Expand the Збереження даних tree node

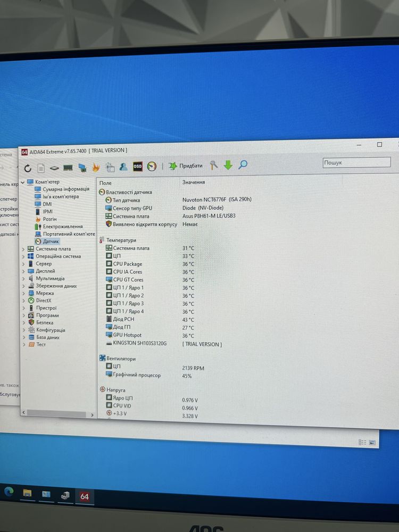click(x=23, y=286)
